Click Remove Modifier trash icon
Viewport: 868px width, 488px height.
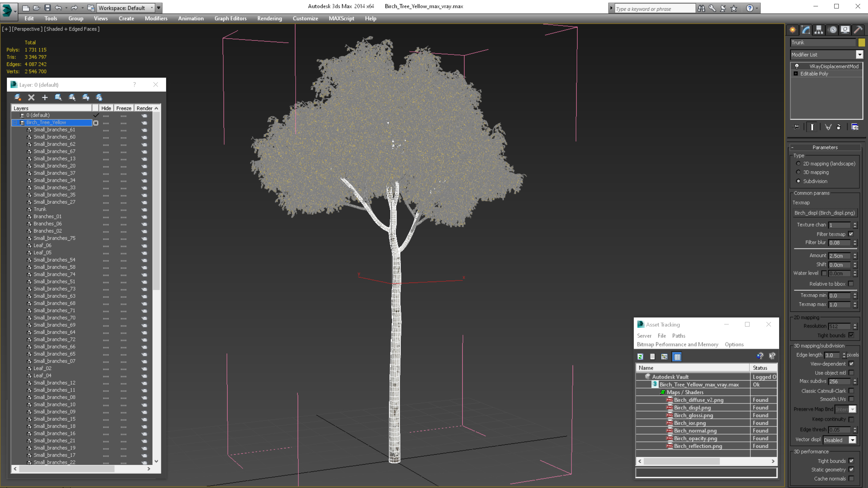click(x=839, y=127)
